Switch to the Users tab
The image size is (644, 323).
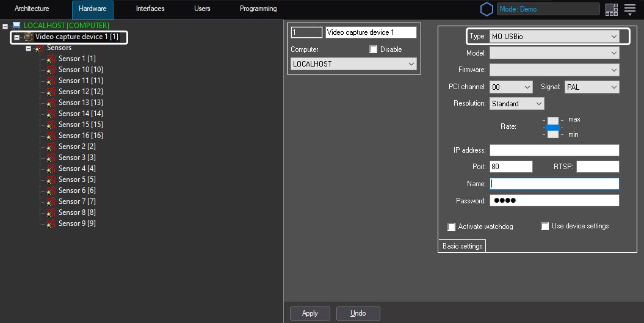click(x=202, y=9)
